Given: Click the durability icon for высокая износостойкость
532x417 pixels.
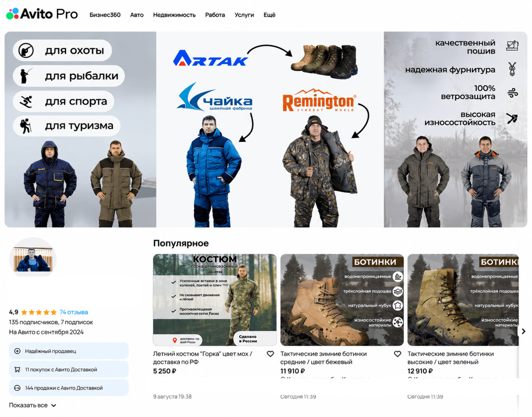Looking at the screenshot, I should click(512, 118).
